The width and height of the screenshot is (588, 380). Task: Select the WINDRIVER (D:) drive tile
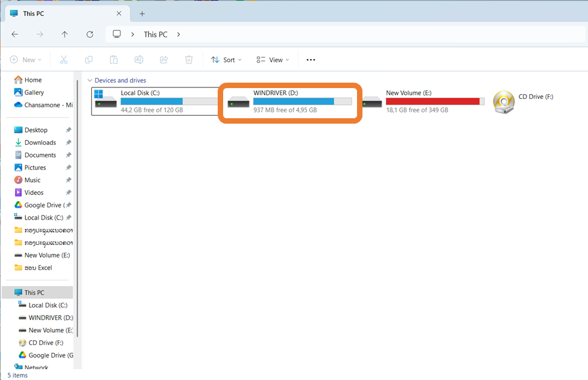[289, 102]
